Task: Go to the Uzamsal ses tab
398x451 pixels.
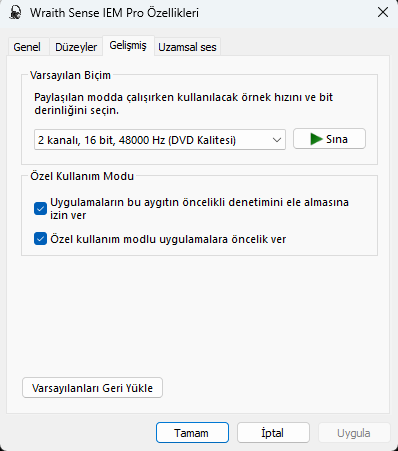Action: coord(187,47)
